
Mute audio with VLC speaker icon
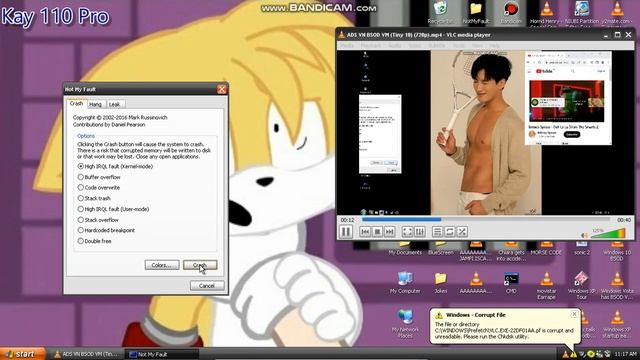584,235
